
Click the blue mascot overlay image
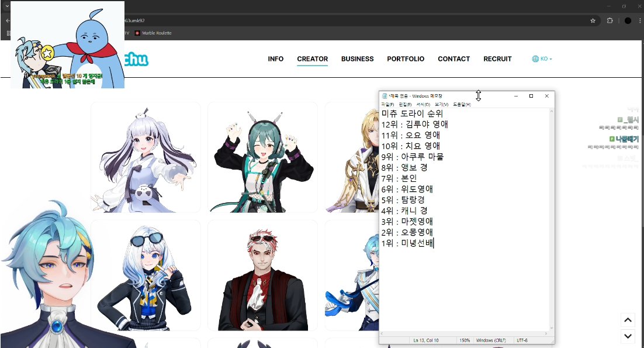67,44
